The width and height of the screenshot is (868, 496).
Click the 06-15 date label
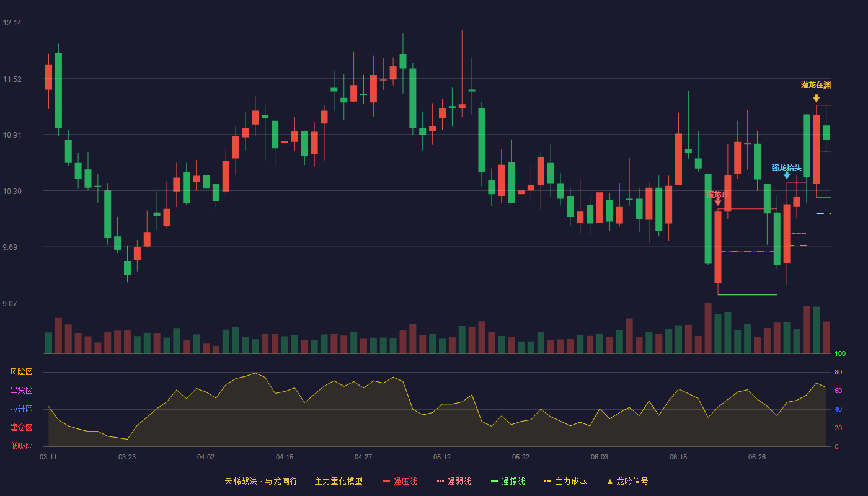pyautogui.click(x=678, y=457)
